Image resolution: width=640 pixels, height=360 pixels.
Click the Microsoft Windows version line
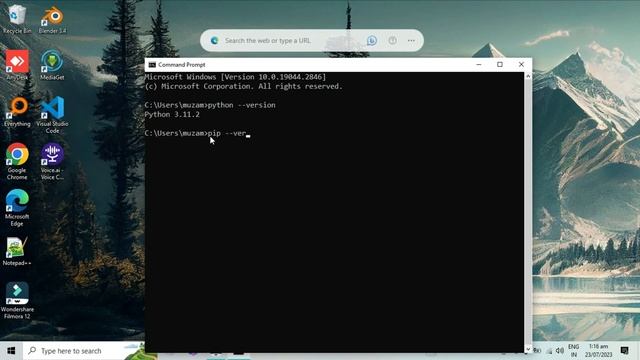[236, 77]
